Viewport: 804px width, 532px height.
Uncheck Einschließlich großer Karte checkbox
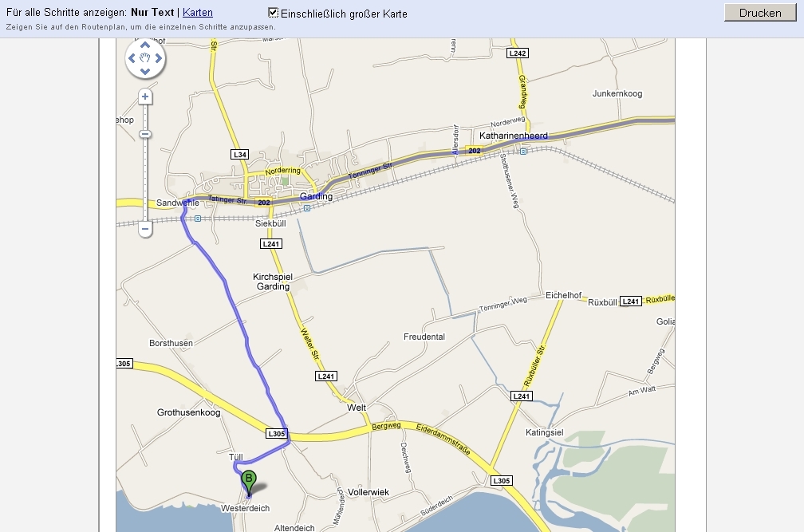point(274,13)
